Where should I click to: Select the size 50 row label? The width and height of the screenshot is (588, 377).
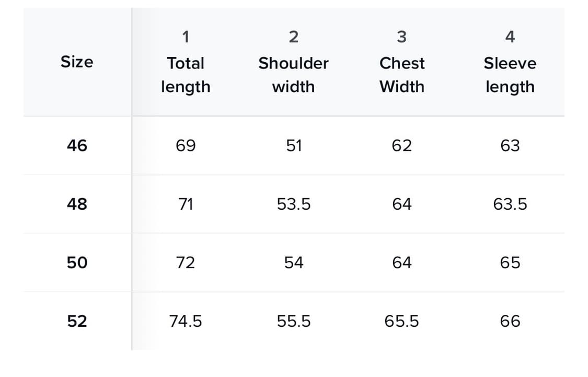tap(77, 262)
